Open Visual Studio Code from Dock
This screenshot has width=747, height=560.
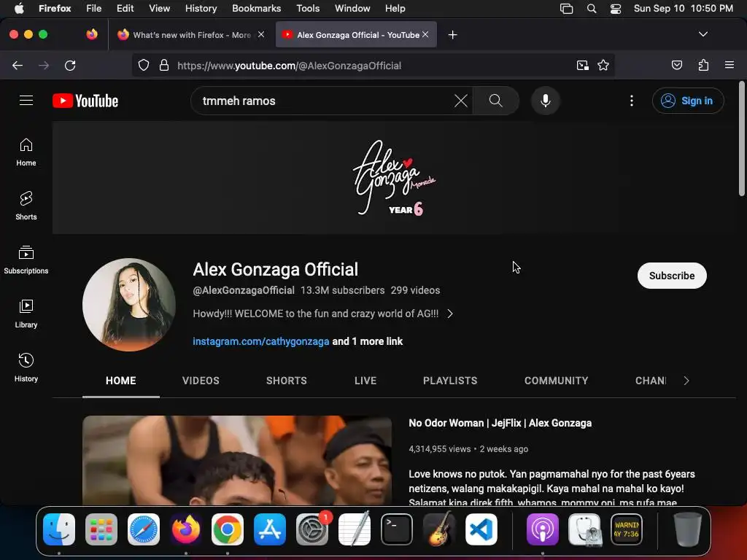point(481,529)
